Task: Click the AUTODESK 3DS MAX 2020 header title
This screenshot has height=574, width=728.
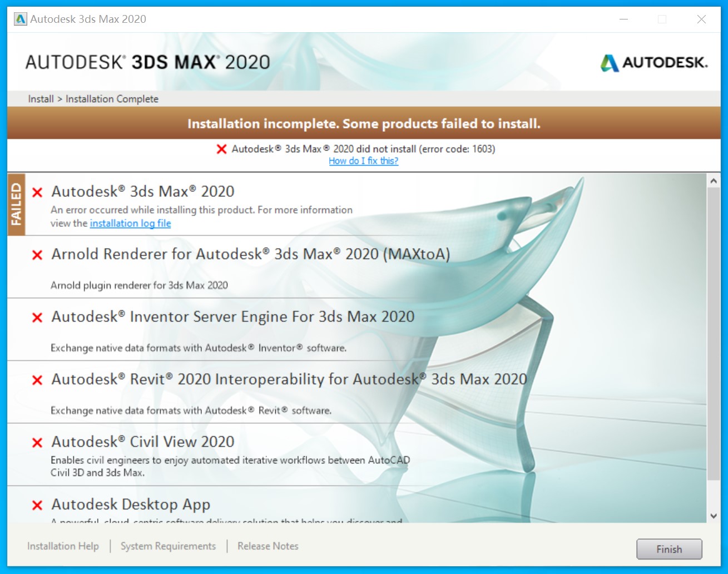Action: click(148, 62)
